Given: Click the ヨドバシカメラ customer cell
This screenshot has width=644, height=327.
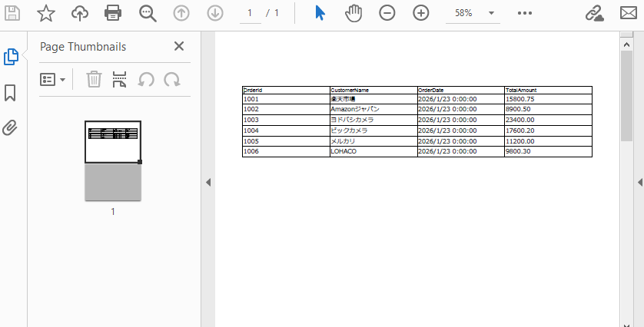Looking at the screenshot, I should tap(373, 120).
